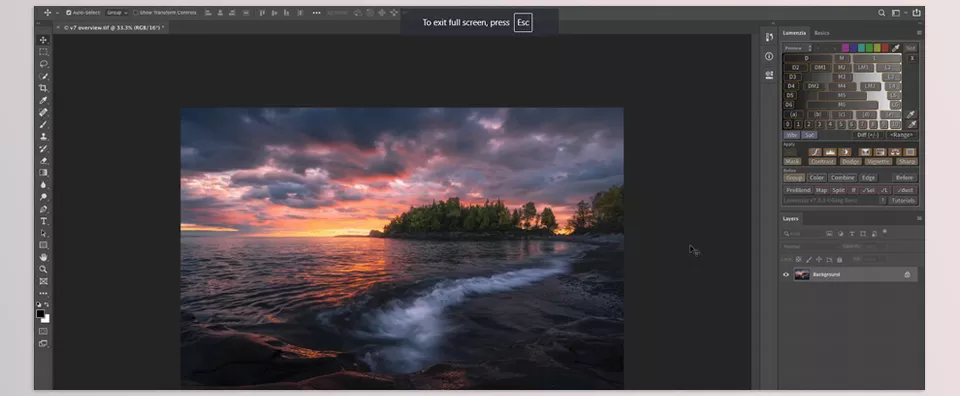Click the Lumenzia Vignette button
This screenshot has width=960, height=396.
(x=878, y=162)
